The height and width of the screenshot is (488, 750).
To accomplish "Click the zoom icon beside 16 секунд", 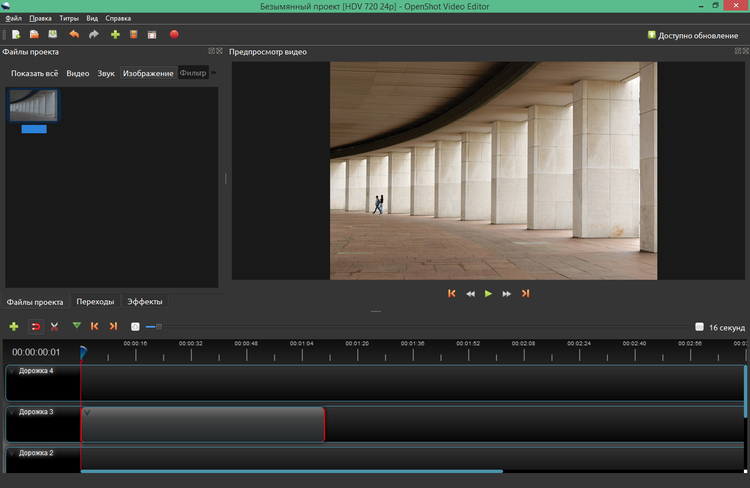I will (699, 327).
